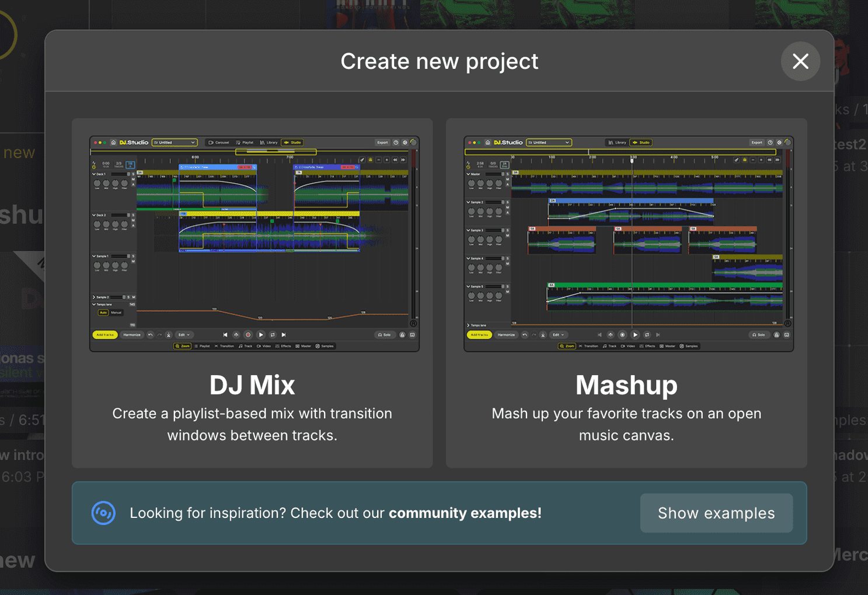Viewport: 868px width, 595px height.
Task: Click the help icon in DJ Mix preview
Action: (x=396, y=142)
